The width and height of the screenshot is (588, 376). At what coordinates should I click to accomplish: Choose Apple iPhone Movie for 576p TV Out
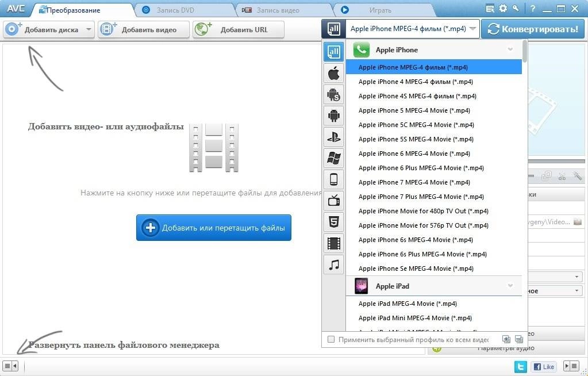pyautogui.click(x=433, y=225)
